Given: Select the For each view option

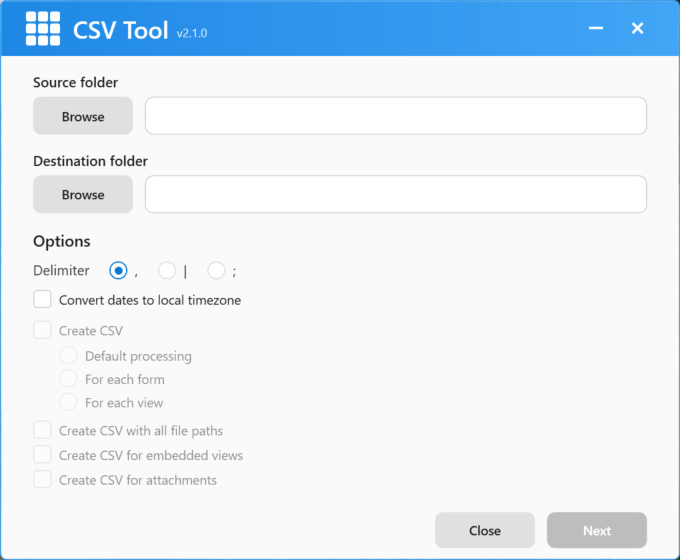Looking at the screenshot, I should pyautogui.click(x=68, y=403).
